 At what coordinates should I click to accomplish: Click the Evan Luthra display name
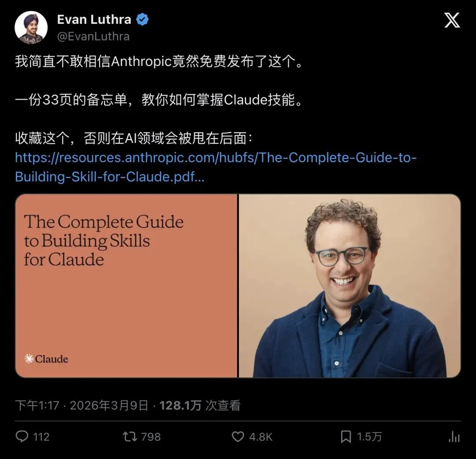click(x=94, y=19)
